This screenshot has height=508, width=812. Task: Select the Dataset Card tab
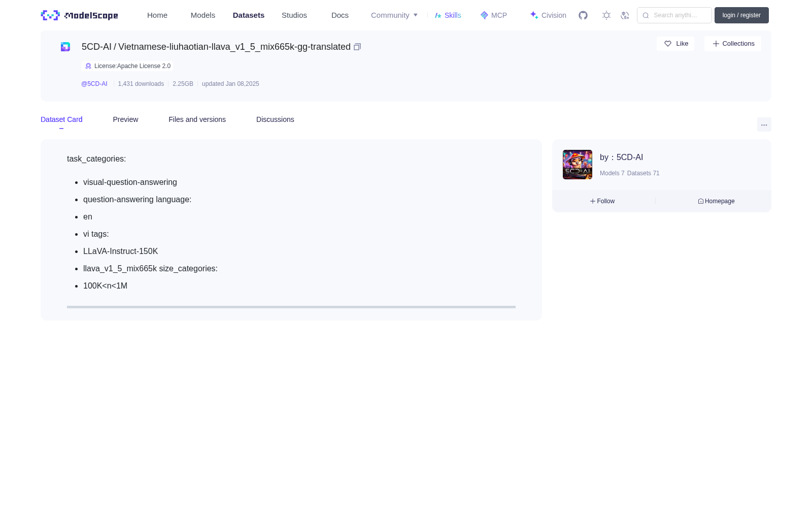pyautogui.click(x=61, y=119)
